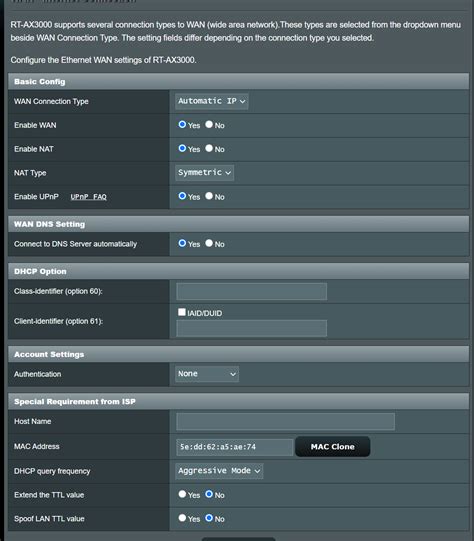Click the Enable WAN label
Image resolution: width=474 pixels, height=541 pixels.
[35, 125]
